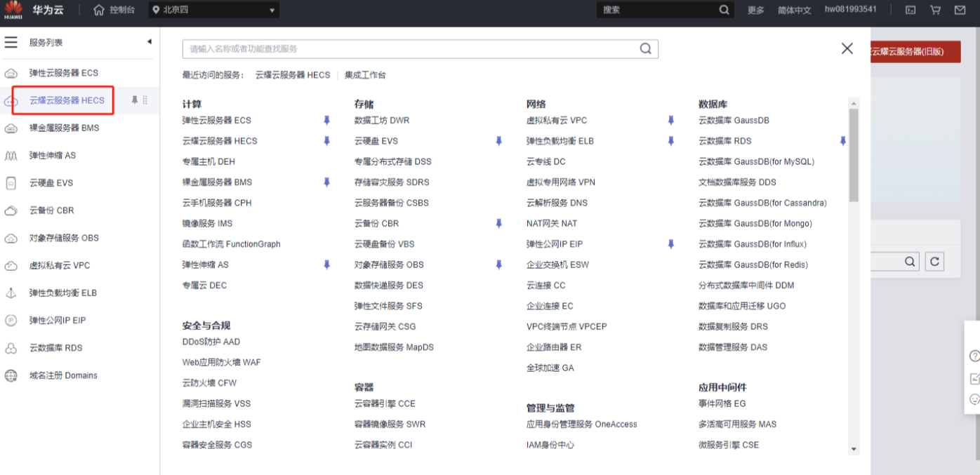Click the top search magnifier icon

point(724,10)
